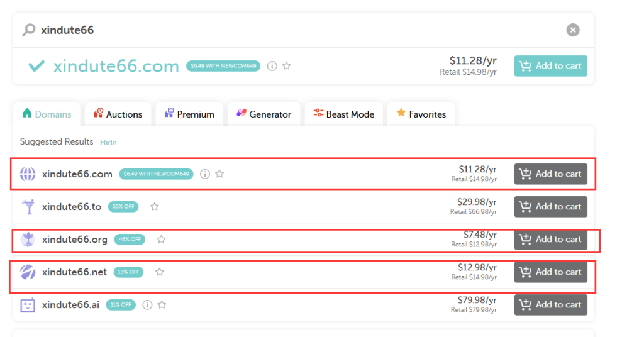Add xindute66.net to cart
Image resolution: width=644 pixels, height=337 pixels.
pos(550,272)
